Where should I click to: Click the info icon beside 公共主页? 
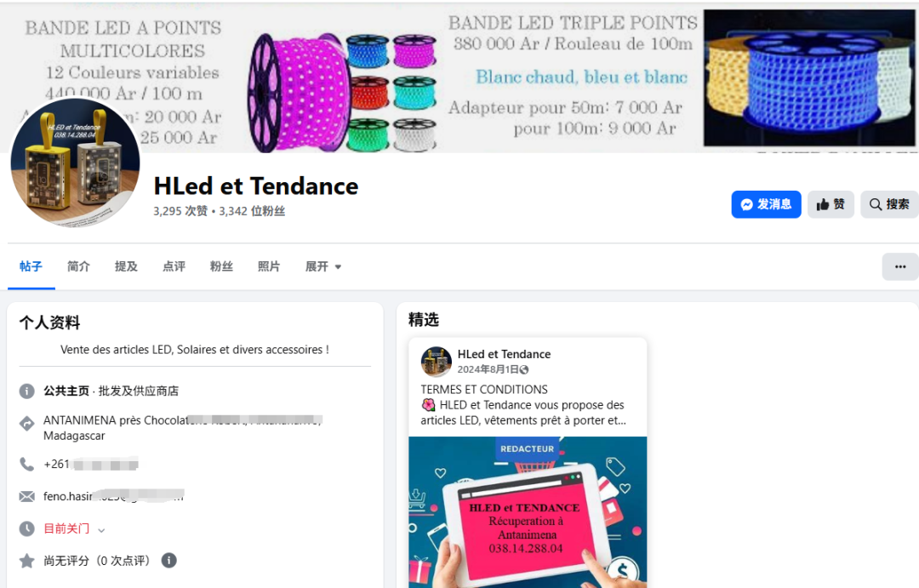click(27, 391)
